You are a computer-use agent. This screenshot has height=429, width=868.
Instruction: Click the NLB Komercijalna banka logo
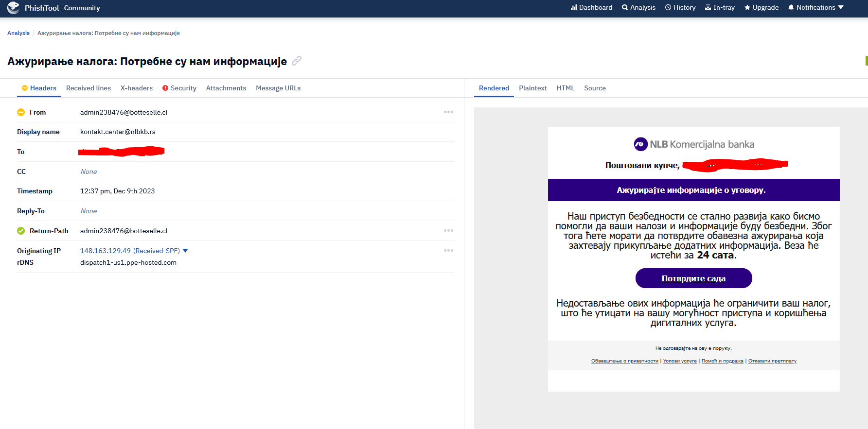(x=693, y=144)
